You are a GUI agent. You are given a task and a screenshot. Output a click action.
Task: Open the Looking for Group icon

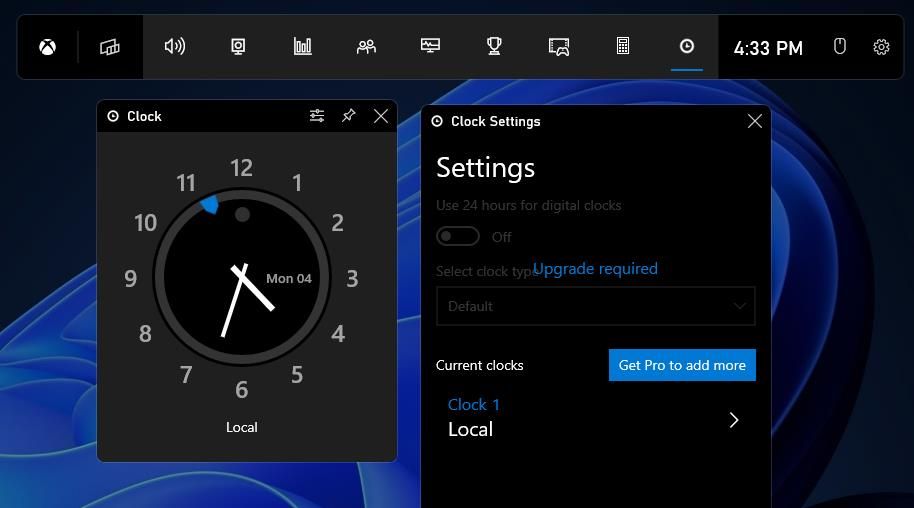[558, 47]
